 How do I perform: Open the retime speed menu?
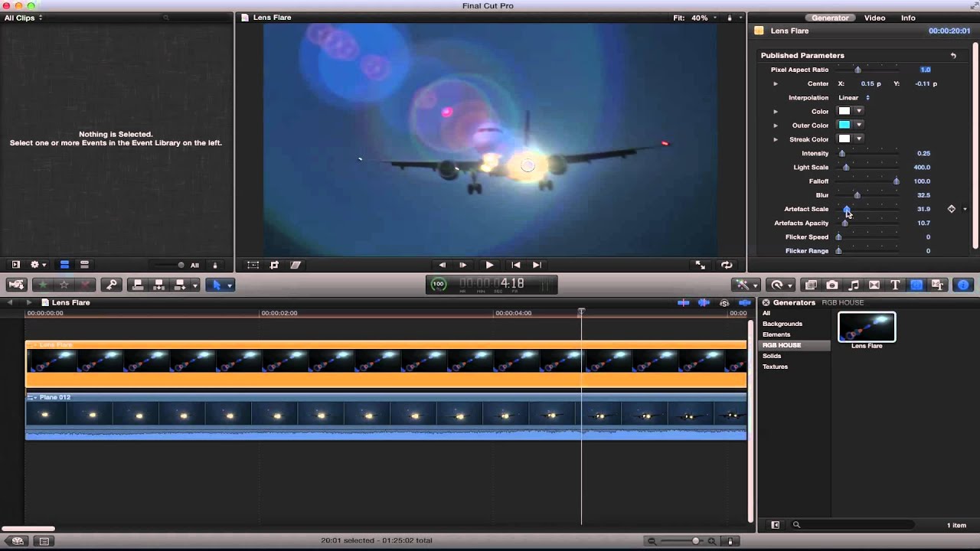pos(782,285)
